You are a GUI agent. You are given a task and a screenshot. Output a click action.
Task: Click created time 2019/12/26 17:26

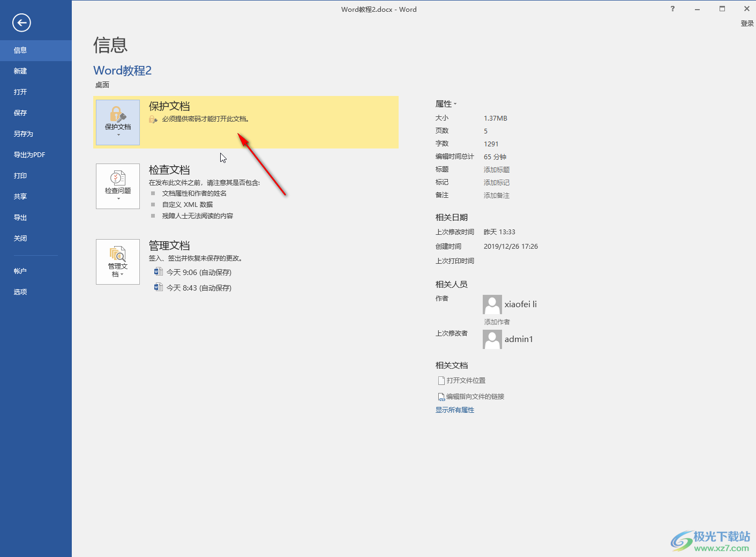click(x=511, y=247)
